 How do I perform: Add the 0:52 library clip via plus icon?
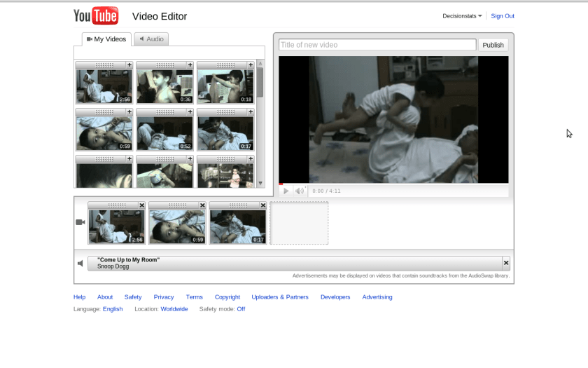point(190,112)
